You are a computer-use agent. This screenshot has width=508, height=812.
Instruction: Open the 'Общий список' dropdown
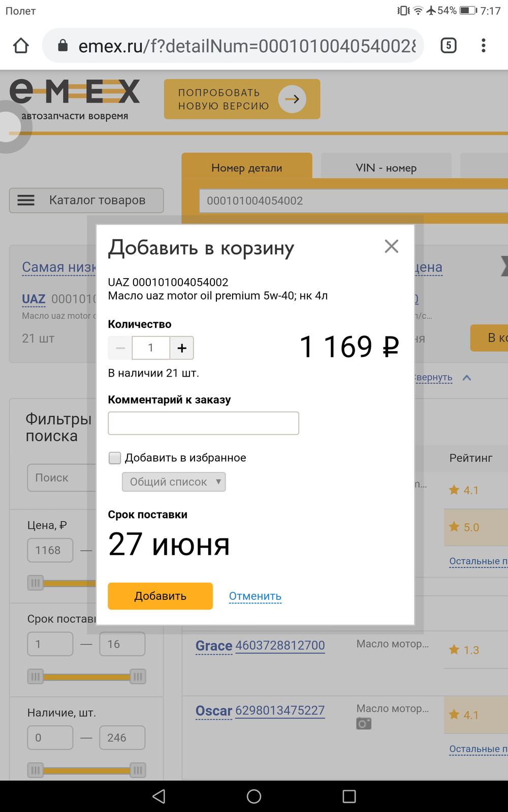click(174, 482)
